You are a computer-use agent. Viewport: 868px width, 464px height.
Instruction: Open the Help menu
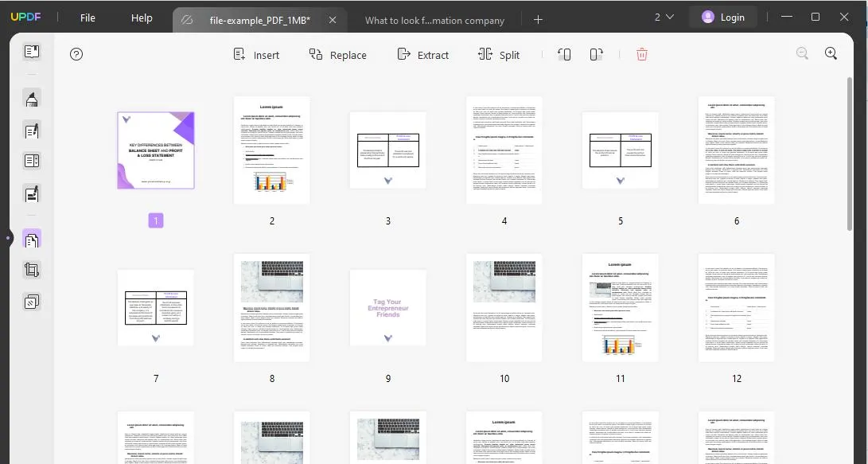(142, 18)
